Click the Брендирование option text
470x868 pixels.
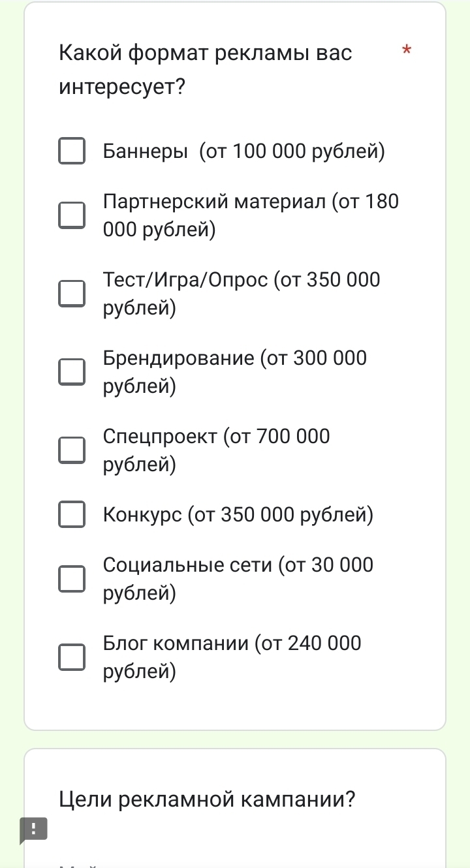[235, 372]
